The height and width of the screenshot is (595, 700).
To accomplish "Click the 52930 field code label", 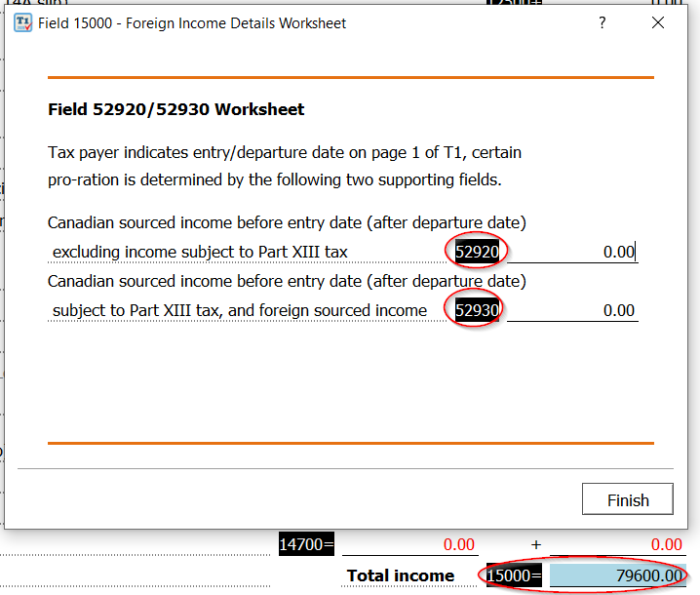I will click(477, 310).
